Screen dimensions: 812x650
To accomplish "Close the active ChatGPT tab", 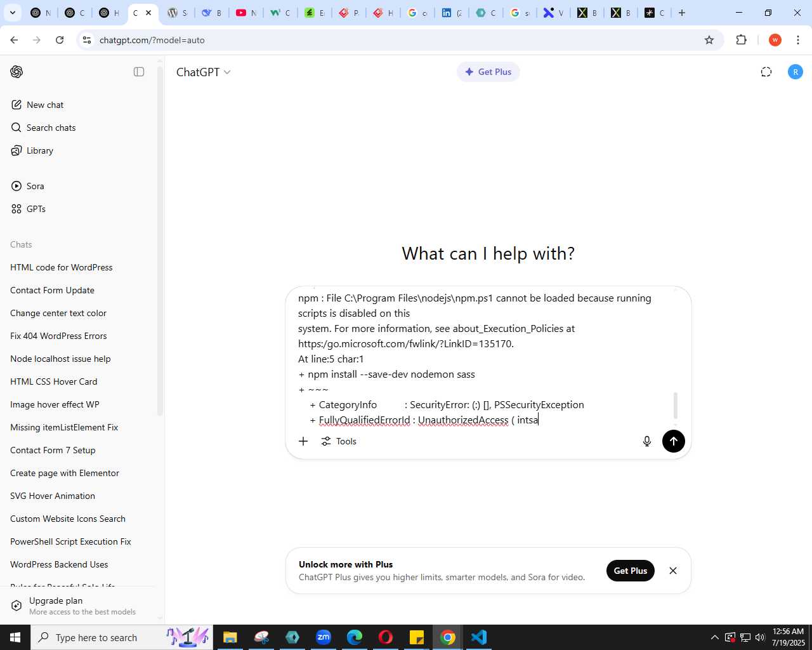I will (148, 13).
